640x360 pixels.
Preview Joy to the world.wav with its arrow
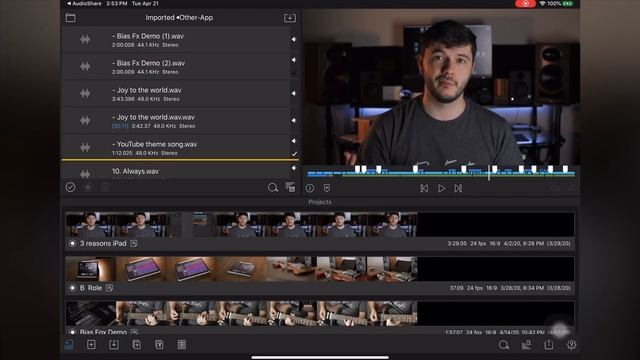[x=293, y=93]
